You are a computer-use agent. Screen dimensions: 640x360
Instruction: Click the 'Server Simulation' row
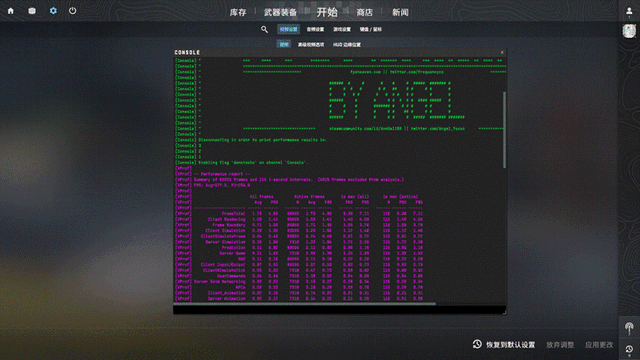coord(299,242)
